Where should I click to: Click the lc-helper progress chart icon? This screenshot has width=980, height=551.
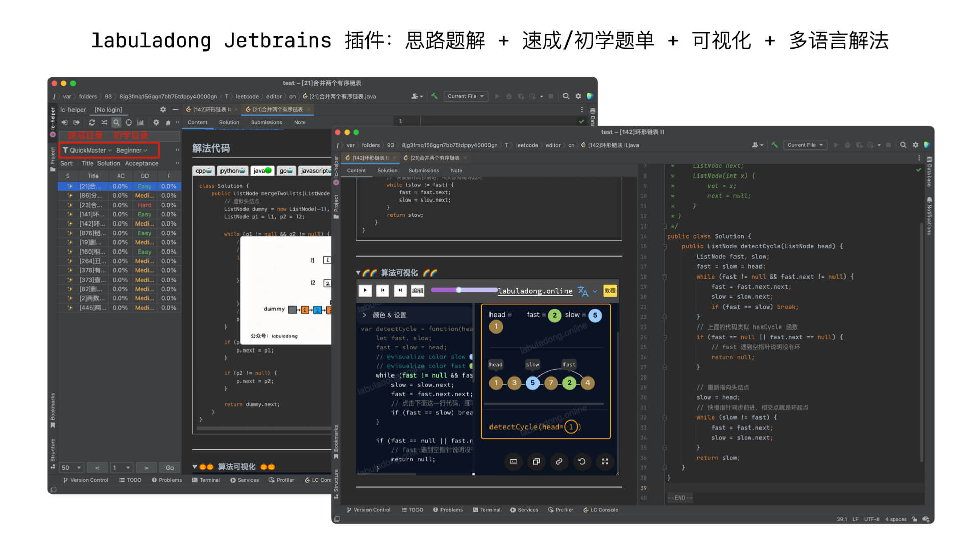click(140, 122)
